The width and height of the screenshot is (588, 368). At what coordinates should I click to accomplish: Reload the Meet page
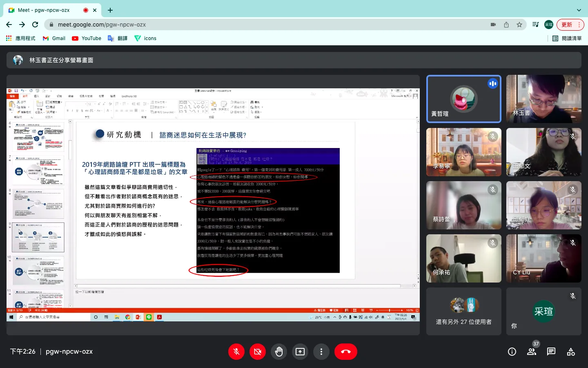point(35,25)
